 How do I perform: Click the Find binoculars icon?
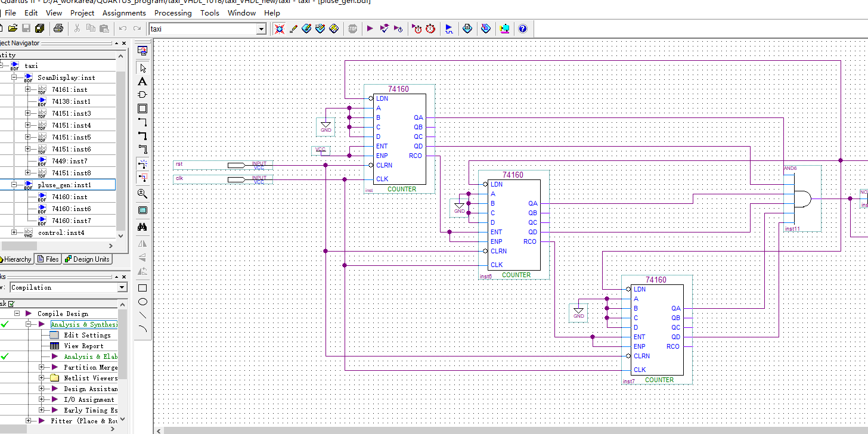pos(142,227)
